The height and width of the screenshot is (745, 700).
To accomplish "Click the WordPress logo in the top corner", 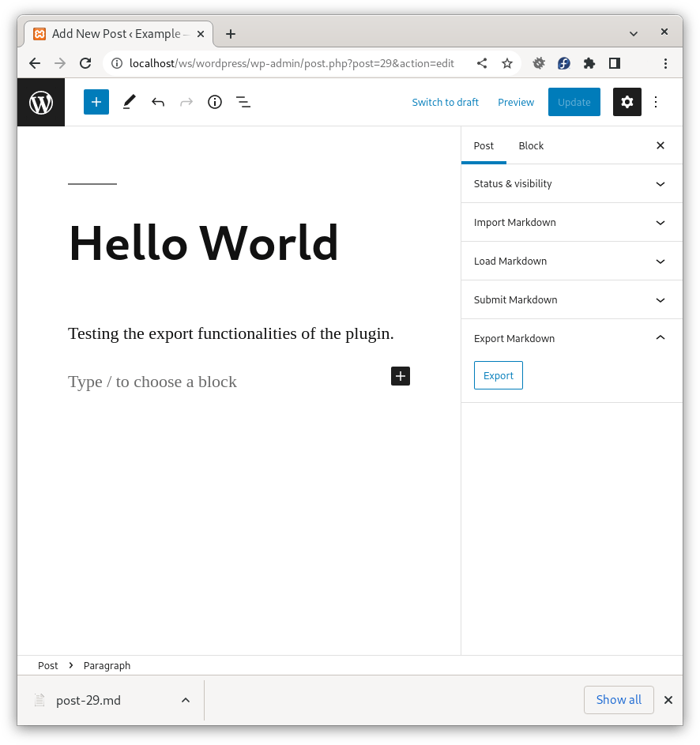I will [40, 102].
